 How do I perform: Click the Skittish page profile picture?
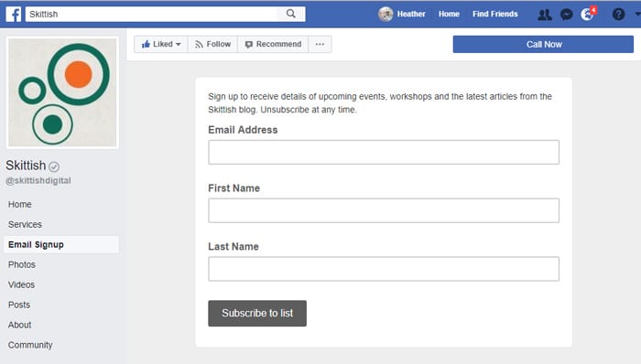pyautogui.click(x=62, y=92)
